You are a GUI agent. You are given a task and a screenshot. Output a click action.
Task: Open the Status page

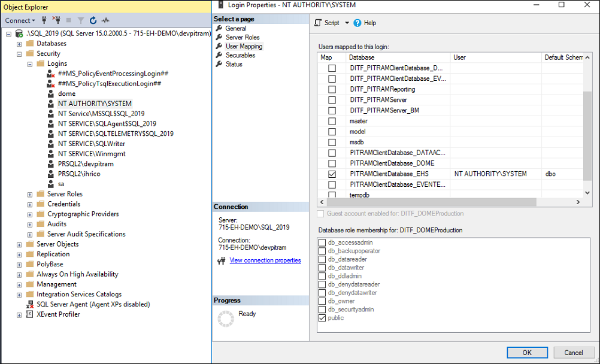click(234, 64)
